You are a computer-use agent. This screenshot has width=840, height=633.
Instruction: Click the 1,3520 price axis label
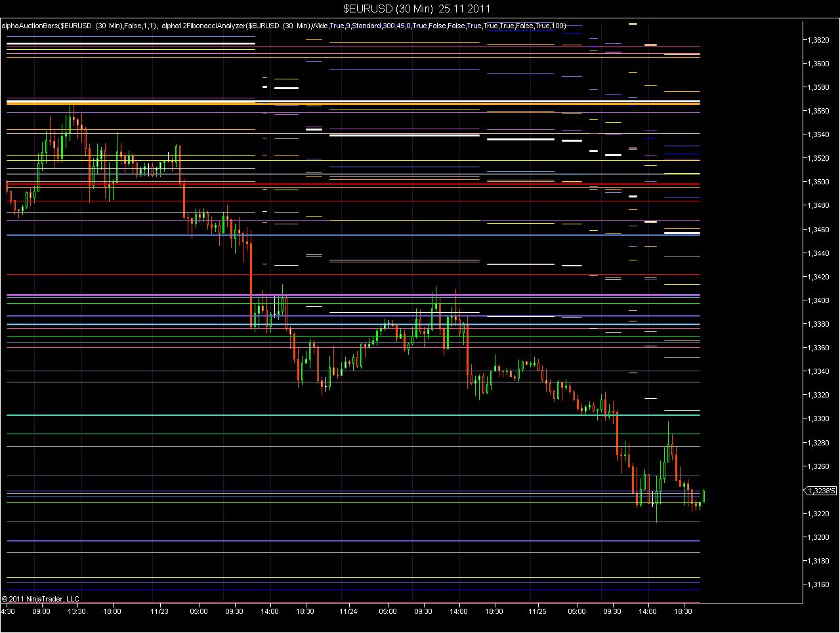tap(818, 158)
